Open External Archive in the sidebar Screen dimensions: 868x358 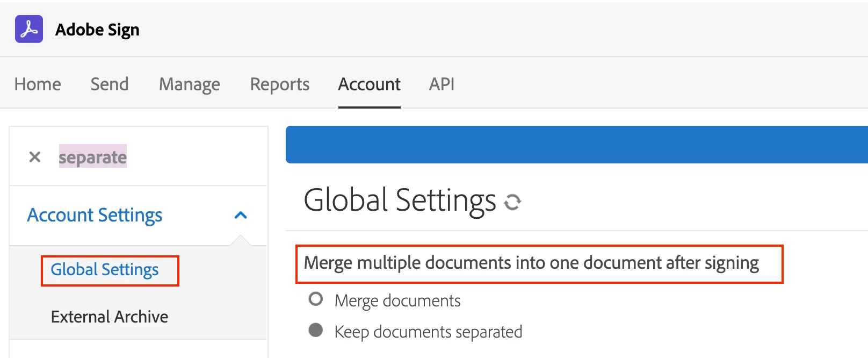coord(110,317)
